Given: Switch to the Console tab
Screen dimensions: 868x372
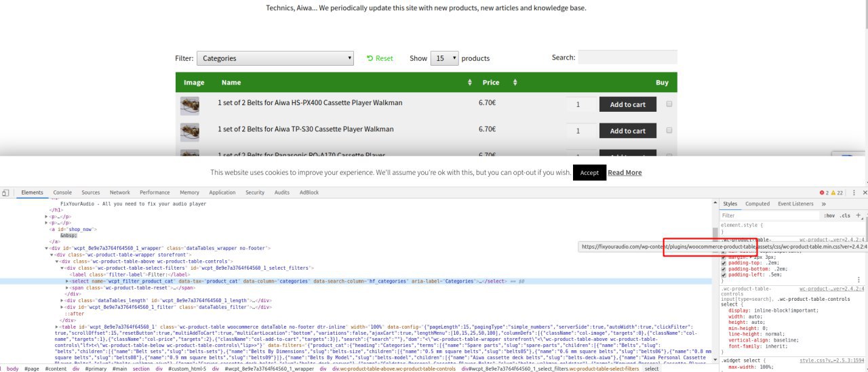Looking at the screenshot, I should [62, 192].
